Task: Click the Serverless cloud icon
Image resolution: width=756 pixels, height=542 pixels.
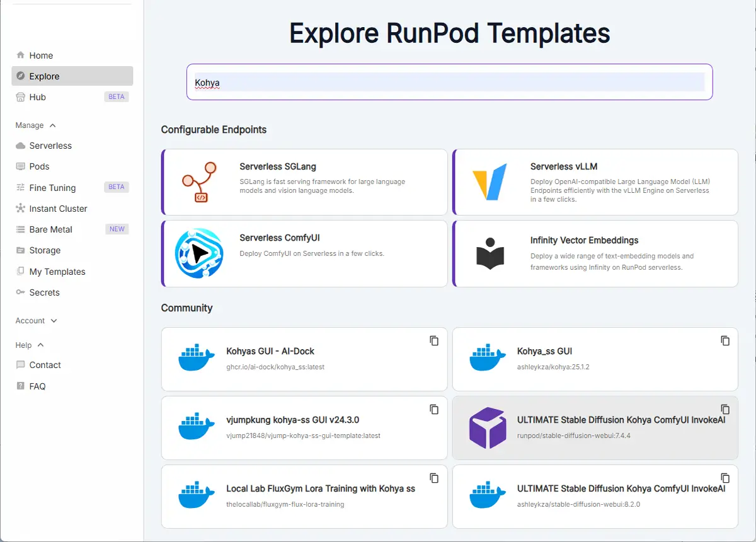Action: pyautogui.click(x=21, y=146)
